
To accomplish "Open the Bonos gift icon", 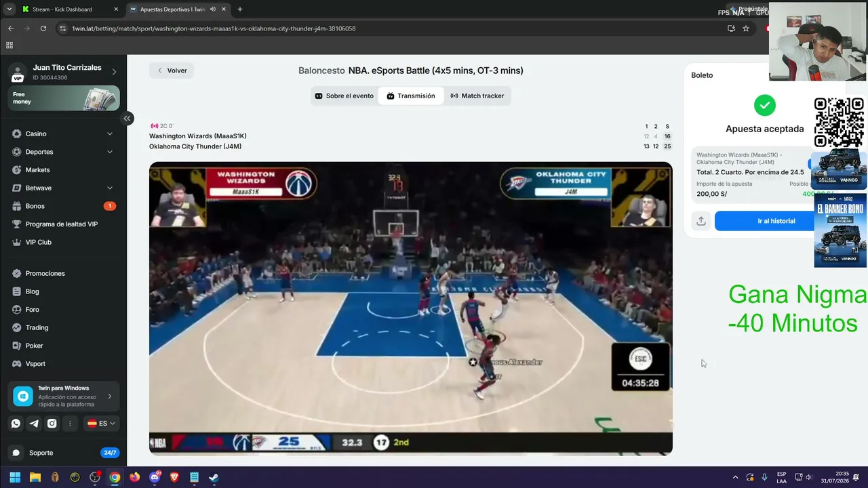I will [x=17, y=206].
